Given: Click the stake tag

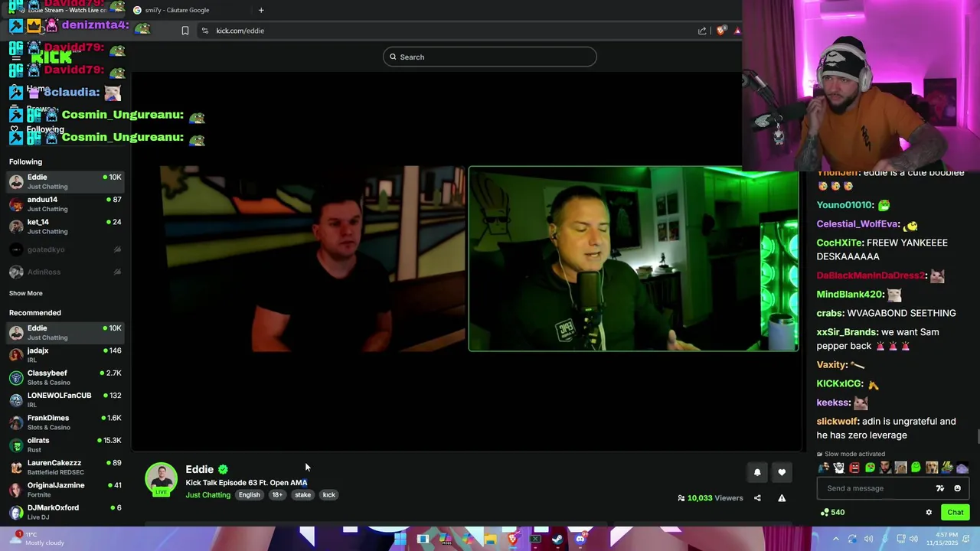Looking at the screenshot, I should pos(302,495).
